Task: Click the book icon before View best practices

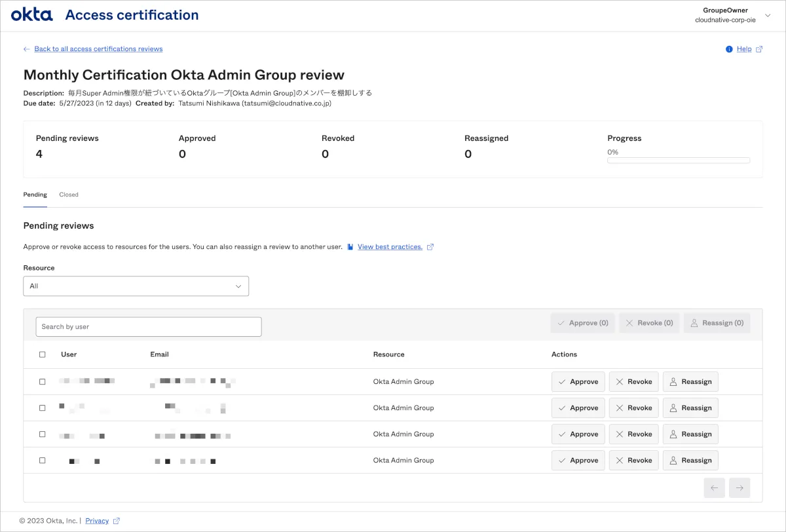Action: 350,247
